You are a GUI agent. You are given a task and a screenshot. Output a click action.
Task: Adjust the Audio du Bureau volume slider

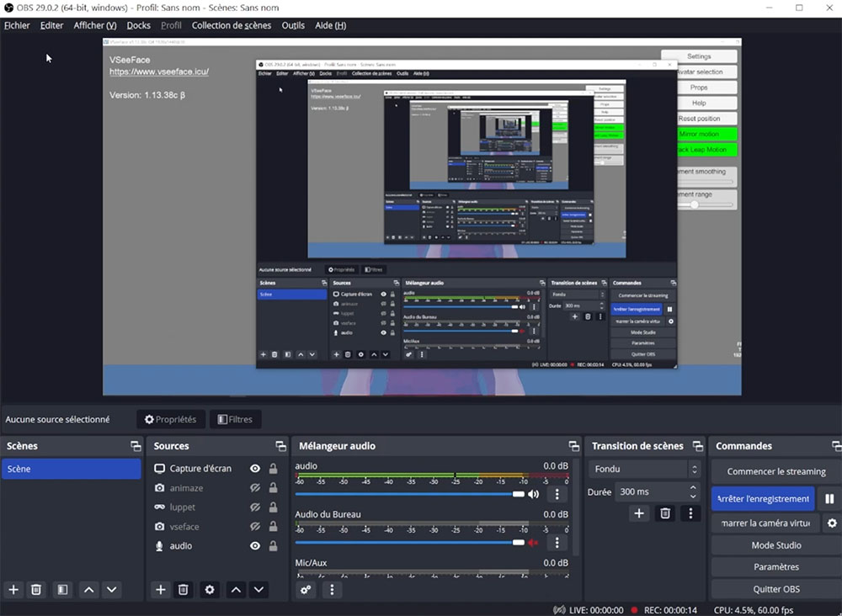[x=409, y=543]
